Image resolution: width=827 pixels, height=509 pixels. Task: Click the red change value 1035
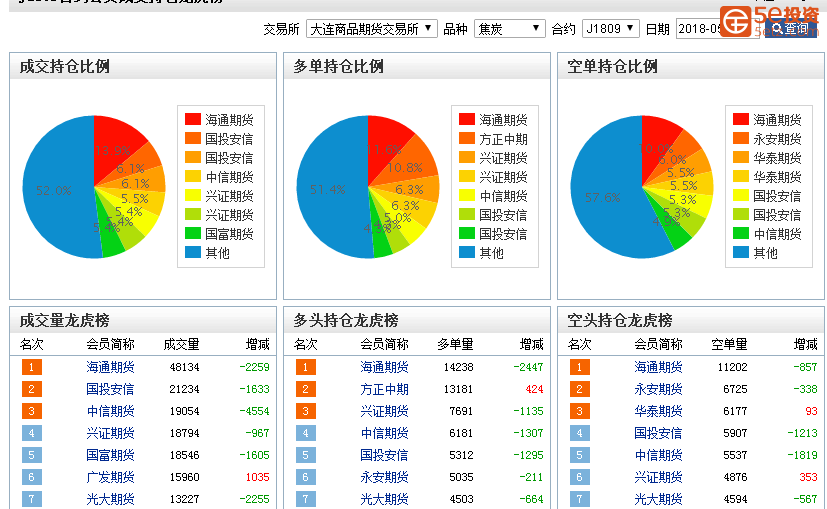tap(257, 477)
